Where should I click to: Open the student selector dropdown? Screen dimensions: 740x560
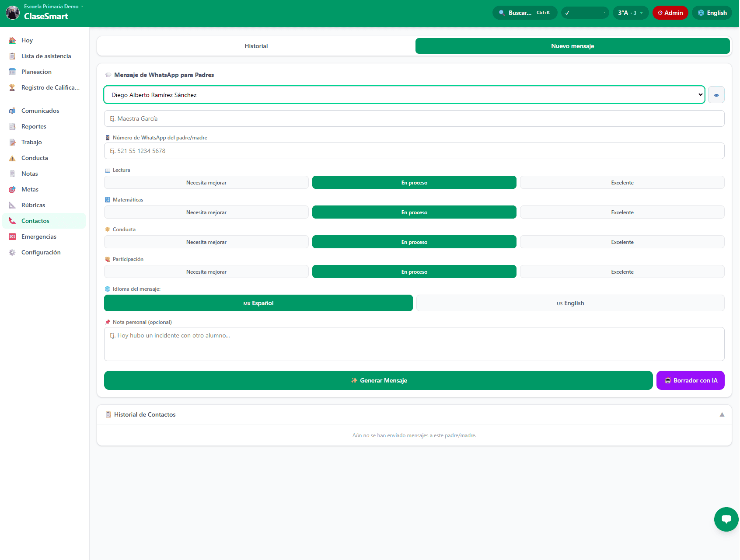[405, 95]
